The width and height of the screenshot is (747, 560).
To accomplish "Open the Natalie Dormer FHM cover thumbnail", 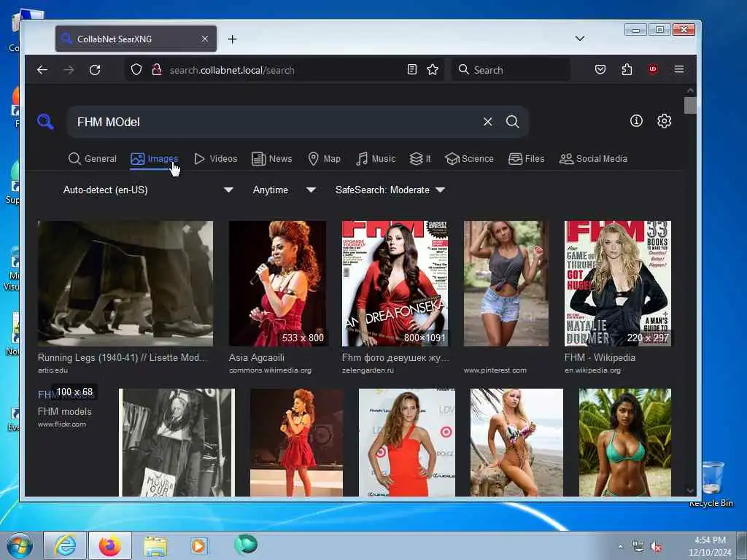I will (x=617, y=284).
